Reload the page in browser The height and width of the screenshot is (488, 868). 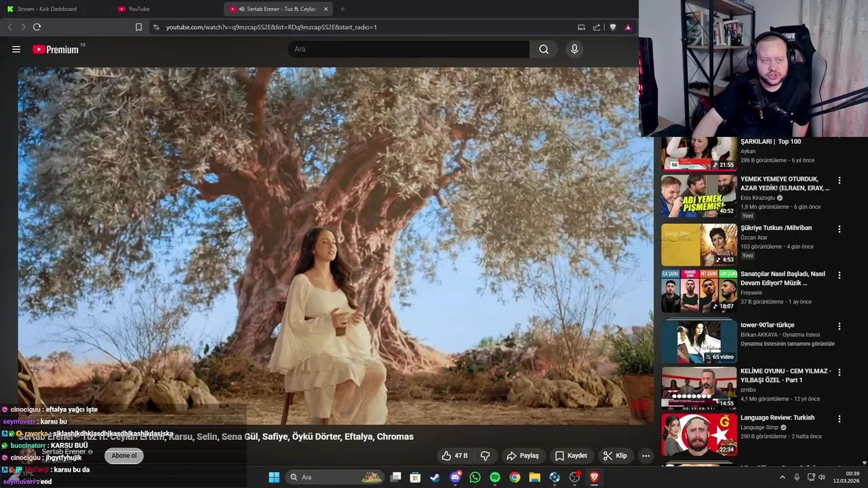click(37, 27)
